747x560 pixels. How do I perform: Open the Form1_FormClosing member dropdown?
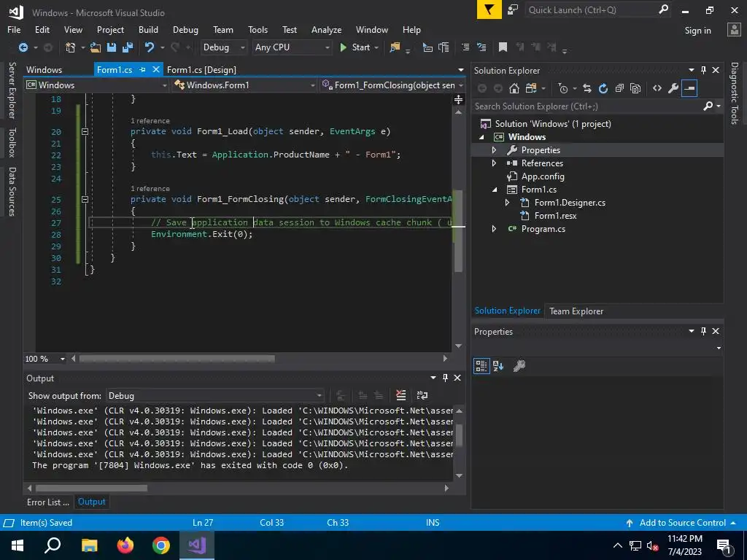pos(393,85)
